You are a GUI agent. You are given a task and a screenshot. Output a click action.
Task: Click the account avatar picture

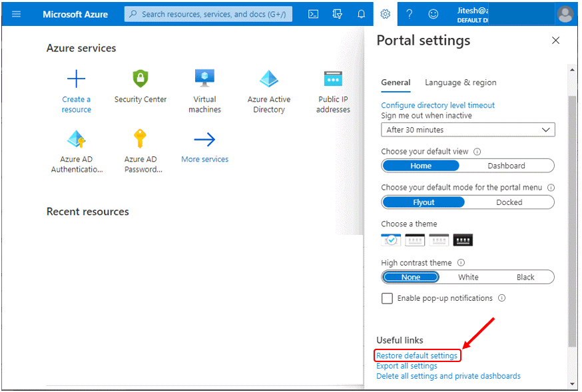565,14
